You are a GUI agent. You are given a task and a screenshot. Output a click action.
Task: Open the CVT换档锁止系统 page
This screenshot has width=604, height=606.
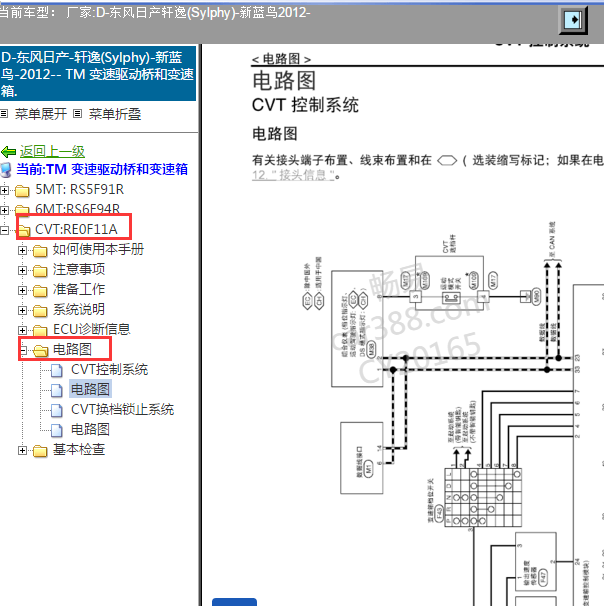point(123,410)
